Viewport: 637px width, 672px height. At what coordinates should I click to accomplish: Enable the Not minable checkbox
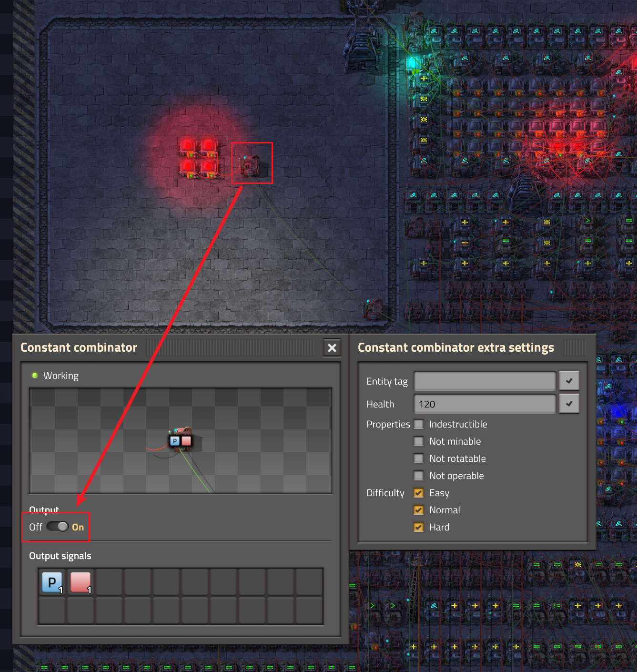[419, 441]
